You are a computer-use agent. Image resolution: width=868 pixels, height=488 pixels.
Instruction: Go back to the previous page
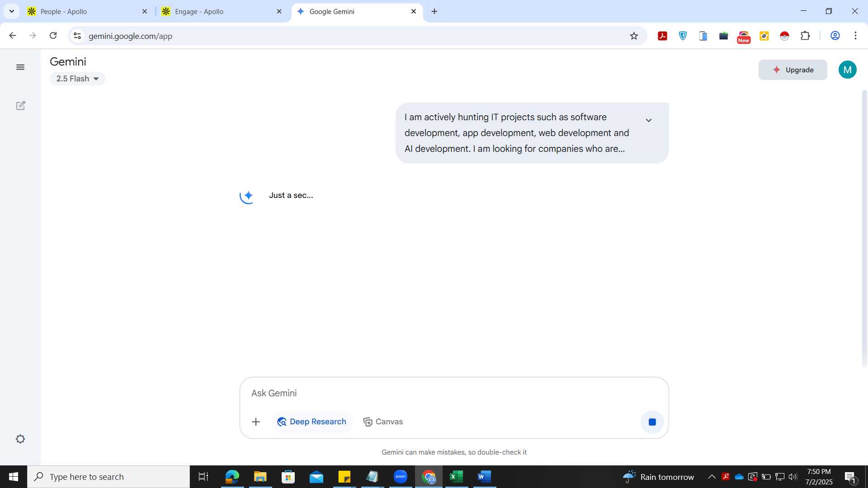[13, 36]
